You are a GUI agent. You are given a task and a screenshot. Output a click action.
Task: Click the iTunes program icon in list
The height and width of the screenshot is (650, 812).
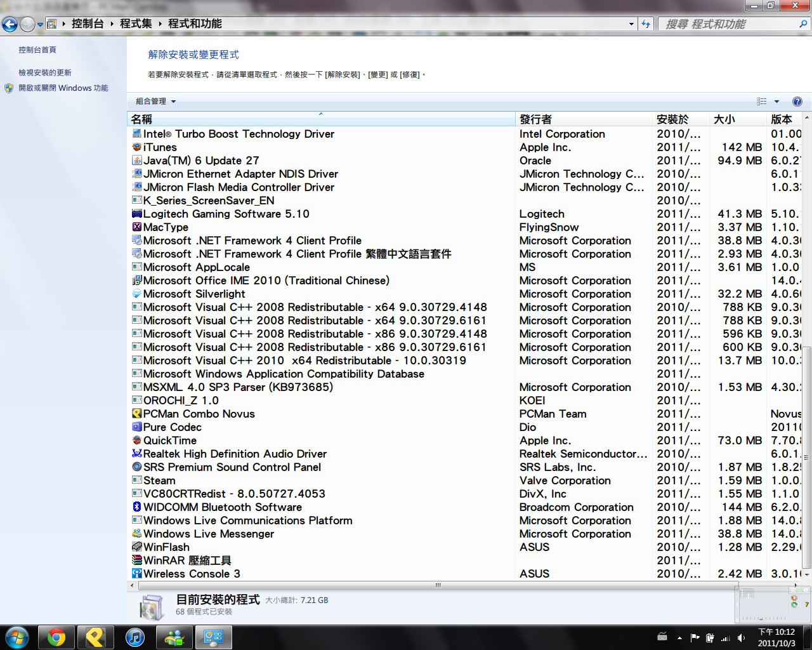click(x=136, y=147)
